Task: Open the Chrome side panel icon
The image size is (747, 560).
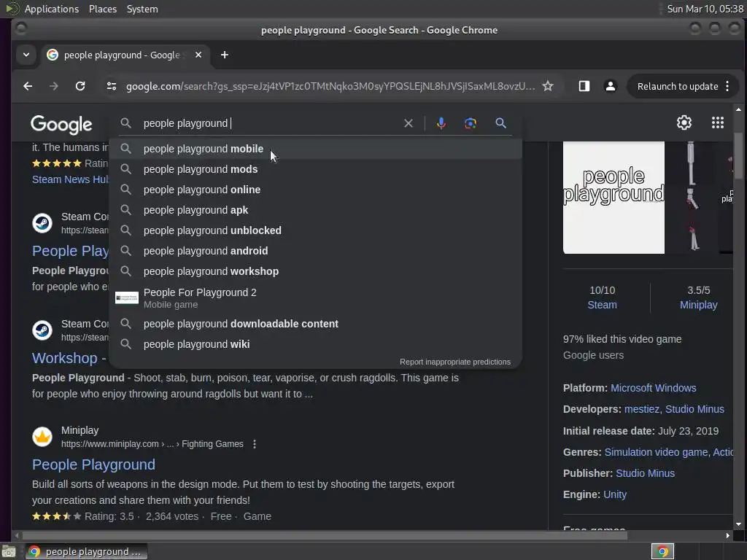Action: 584,86
